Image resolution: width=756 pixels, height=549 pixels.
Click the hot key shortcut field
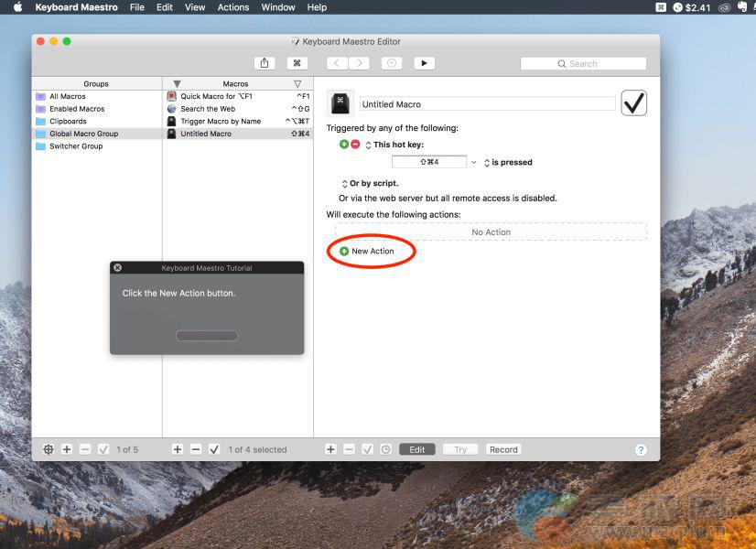[429, 162]
